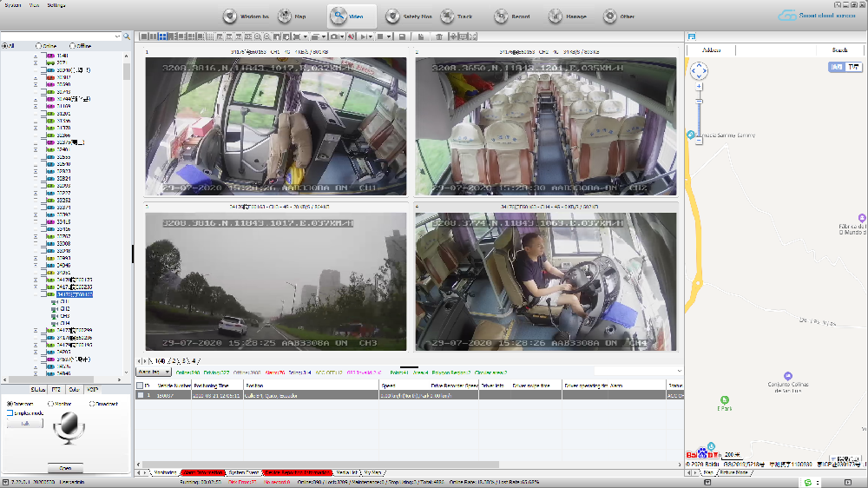868x488 pixels.
Task: Open the View menu
Action: pos(35,5)
